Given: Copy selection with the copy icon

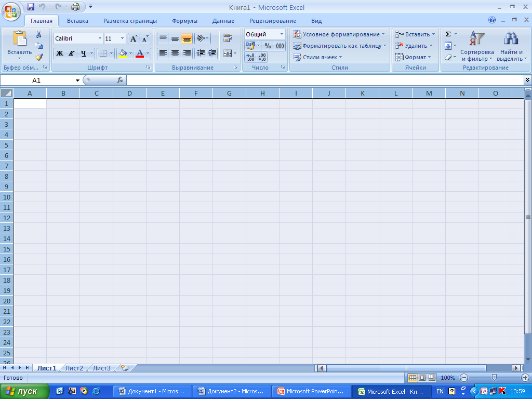Looking at the screenshot, I should point(38,46).
